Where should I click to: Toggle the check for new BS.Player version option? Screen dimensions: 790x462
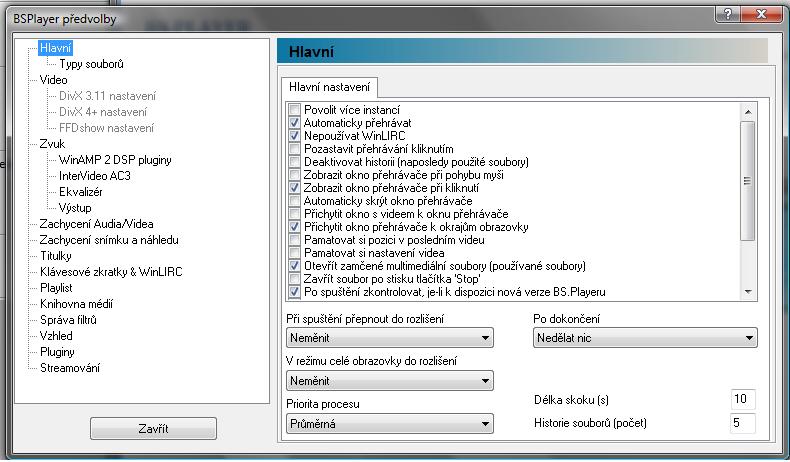pos(295,292)
